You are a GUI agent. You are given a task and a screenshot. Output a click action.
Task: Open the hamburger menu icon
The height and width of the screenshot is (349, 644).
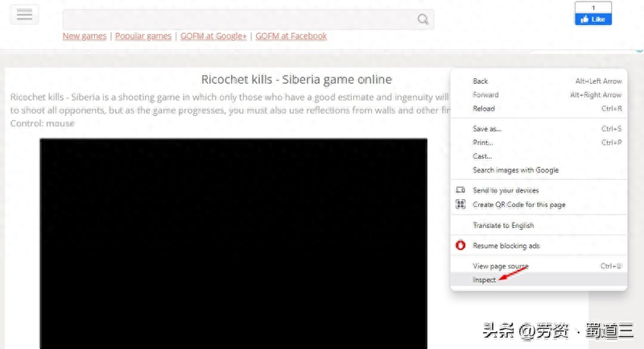(24, 15)
